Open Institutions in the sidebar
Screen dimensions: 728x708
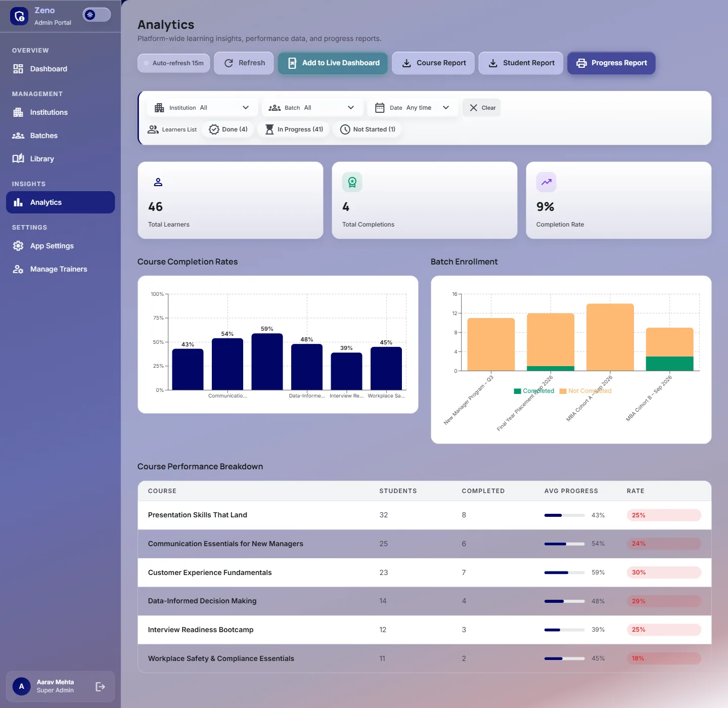tap(60, 112)
